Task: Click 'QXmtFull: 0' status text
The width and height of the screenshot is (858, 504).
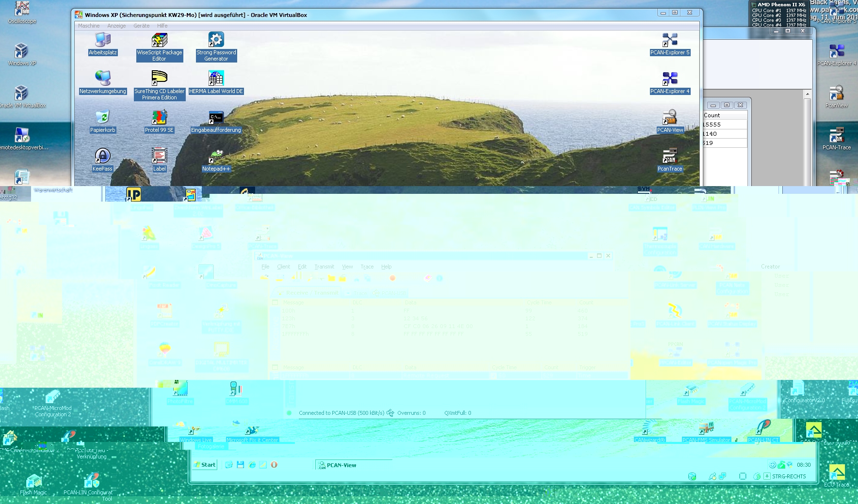Action: pyautogui.click(x=457, y=413)
